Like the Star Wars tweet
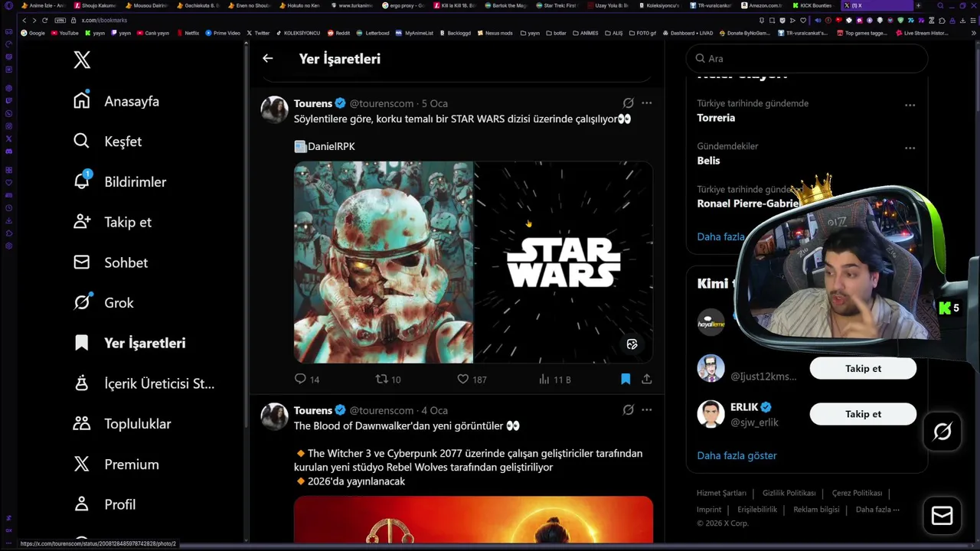This screenshot has width=980, height=551. click(x=472, y=379)
